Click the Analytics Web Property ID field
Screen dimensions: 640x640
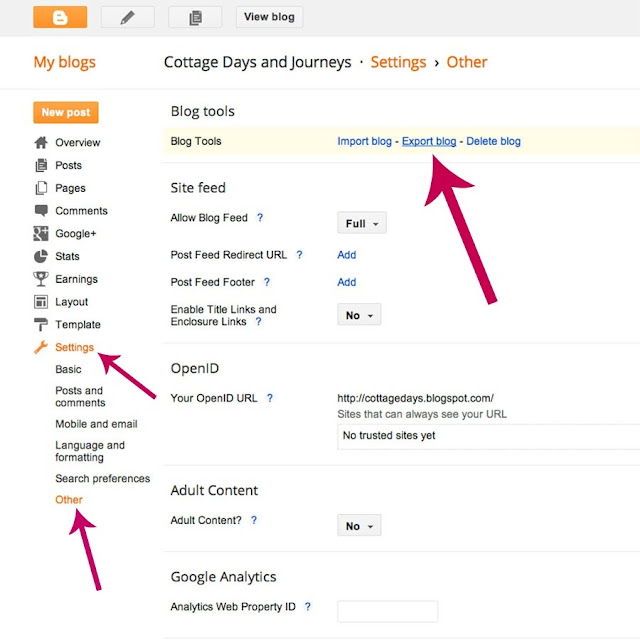point(387,611)
